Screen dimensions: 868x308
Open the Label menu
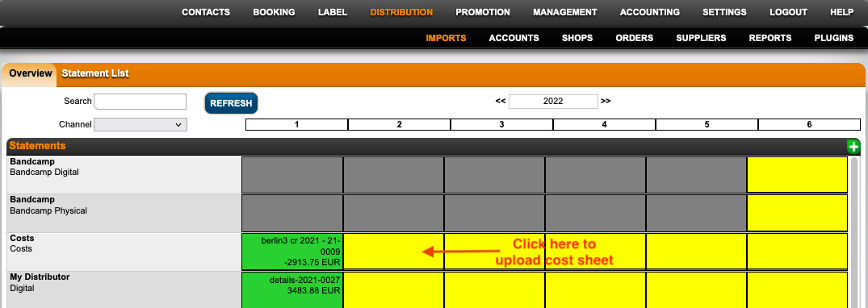point(333,12)
